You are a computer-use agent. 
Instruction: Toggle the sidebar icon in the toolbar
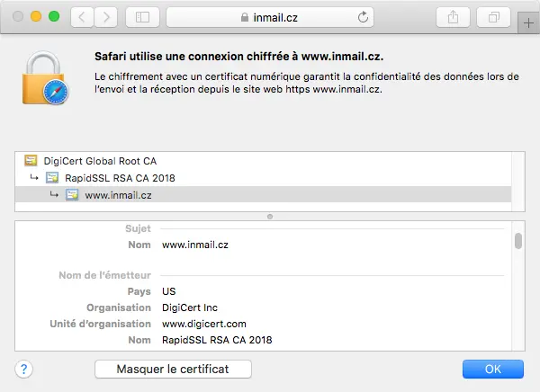[142, 17]
